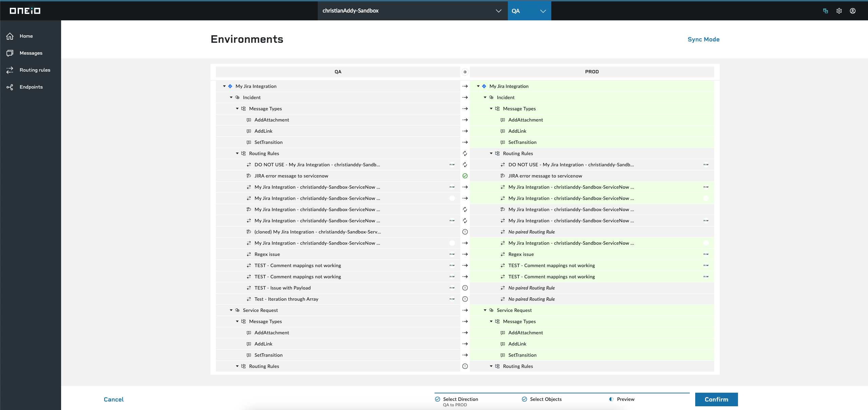Click folder icon beside PROD Service Request Message Types
The image size is (868, 410).
[497, 321]
